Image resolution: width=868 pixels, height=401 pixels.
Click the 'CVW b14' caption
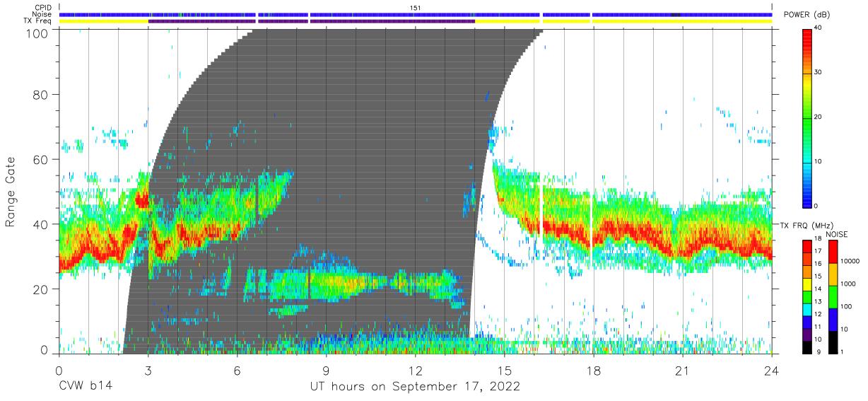click(85, 386)
